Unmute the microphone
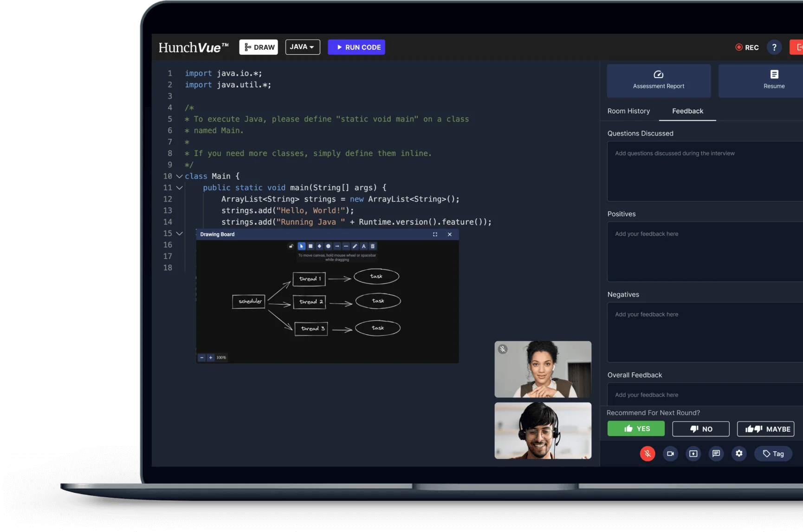 tap(648, 454)
